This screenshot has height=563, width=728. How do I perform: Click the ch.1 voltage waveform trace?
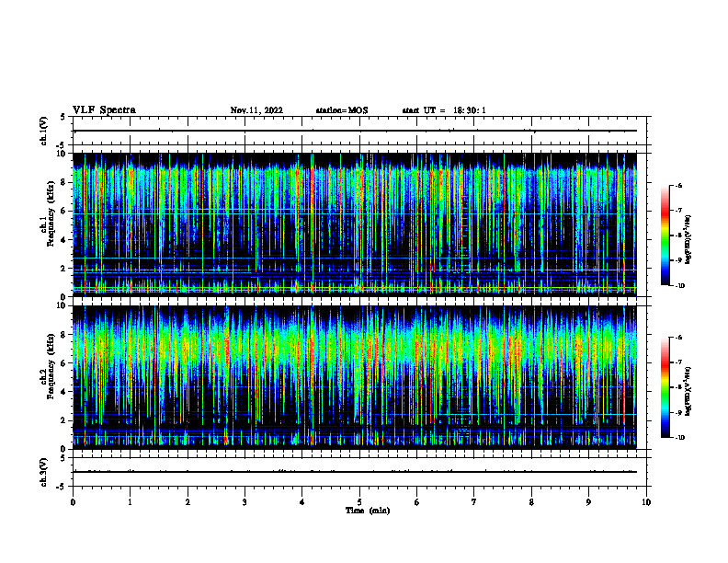pyautogui.click(x=355, y=131)
